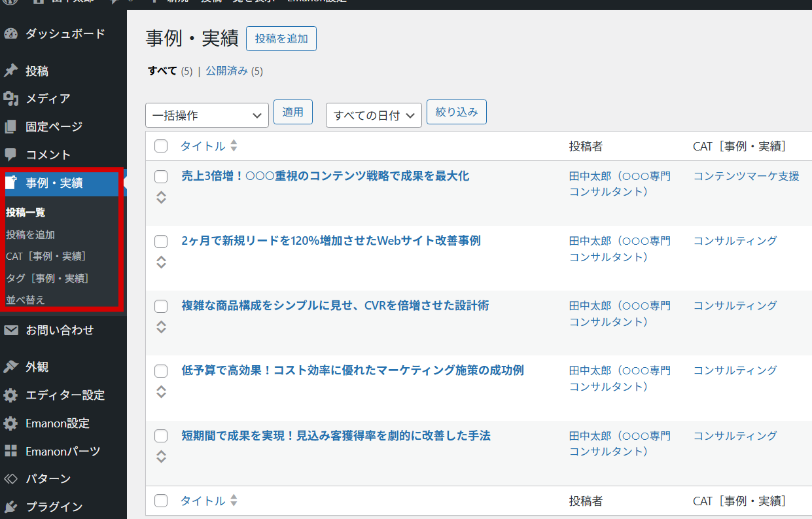812x519 pixels.
Task: Open the 一括操作 bulk actions dropdown
Action: 207,115
